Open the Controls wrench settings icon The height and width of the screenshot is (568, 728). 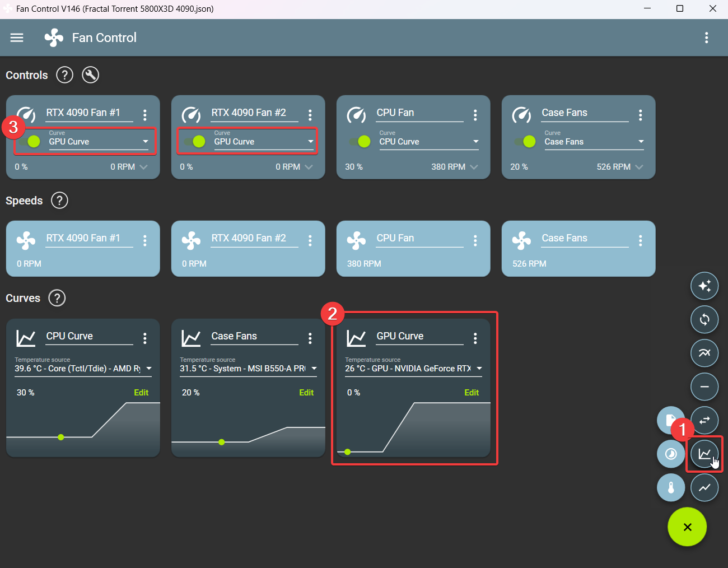[90, 75]
